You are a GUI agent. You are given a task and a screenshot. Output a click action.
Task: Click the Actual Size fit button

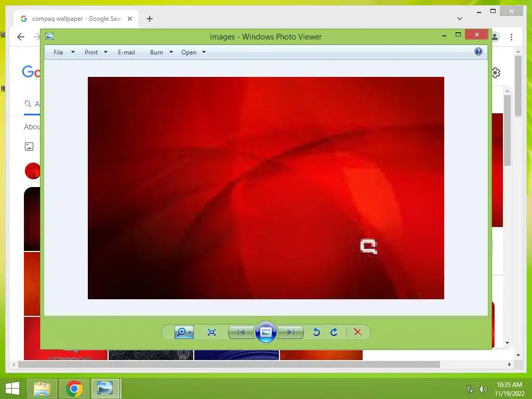[212, 332]
